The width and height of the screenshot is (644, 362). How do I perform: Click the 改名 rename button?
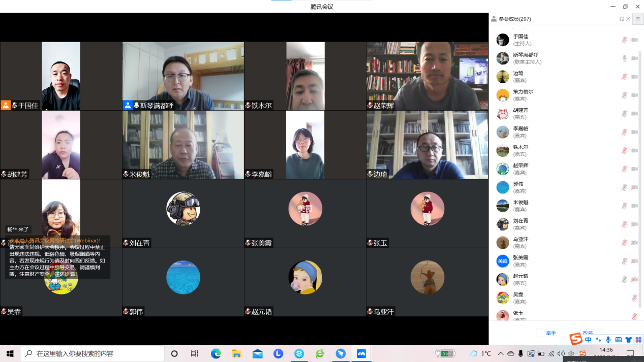coord(588,333)
